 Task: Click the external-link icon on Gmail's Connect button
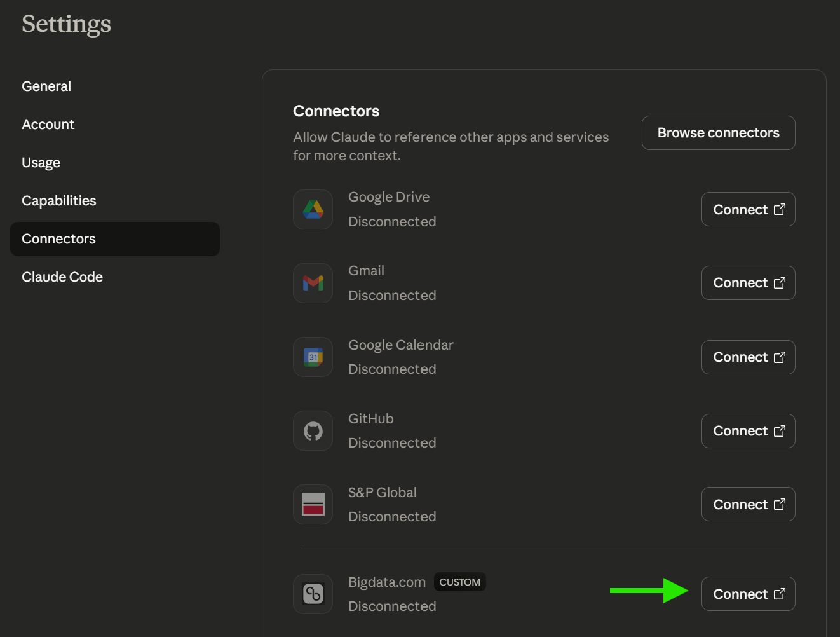click(x=781, y=283)
